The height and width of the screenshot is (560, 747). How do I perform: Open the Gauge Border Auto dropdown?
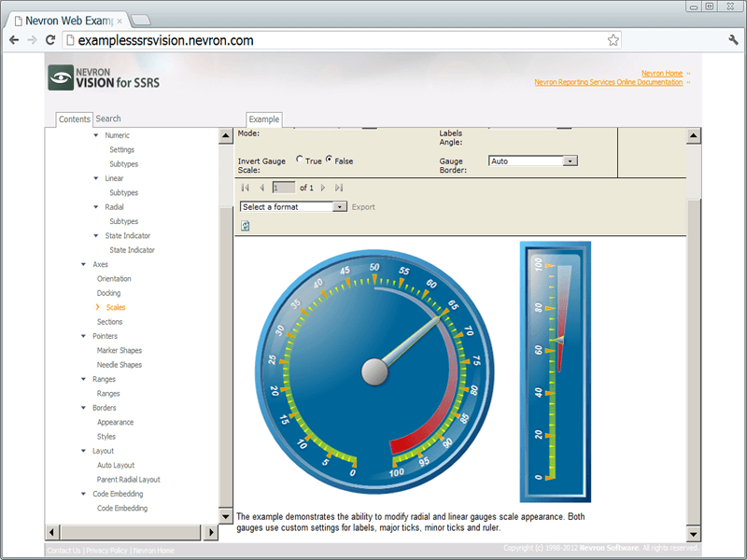click(570, 161)
